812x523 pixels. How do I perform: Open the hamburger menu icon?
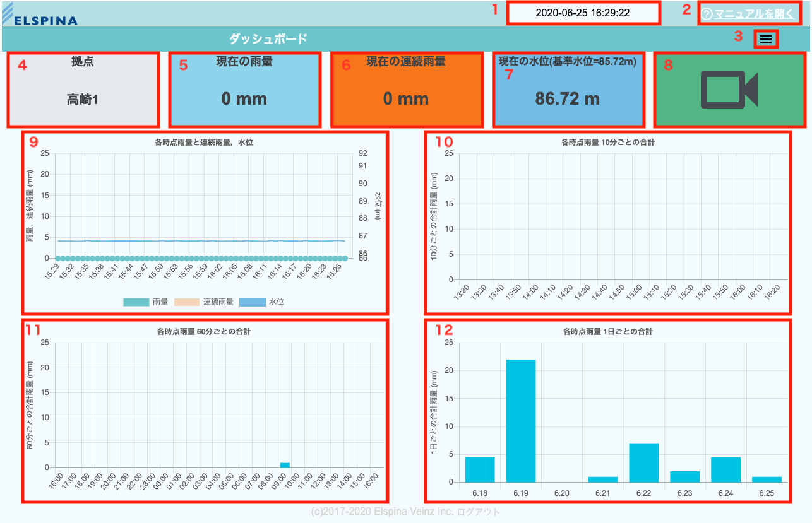(x=765, y=39)
